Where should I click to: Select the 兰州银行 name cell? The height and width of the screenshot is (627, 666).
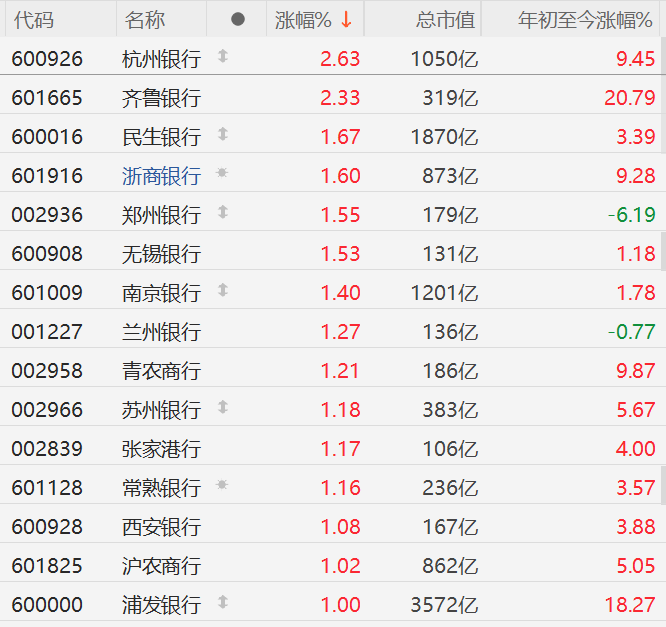pyautogui.click(x=161, y=332)
